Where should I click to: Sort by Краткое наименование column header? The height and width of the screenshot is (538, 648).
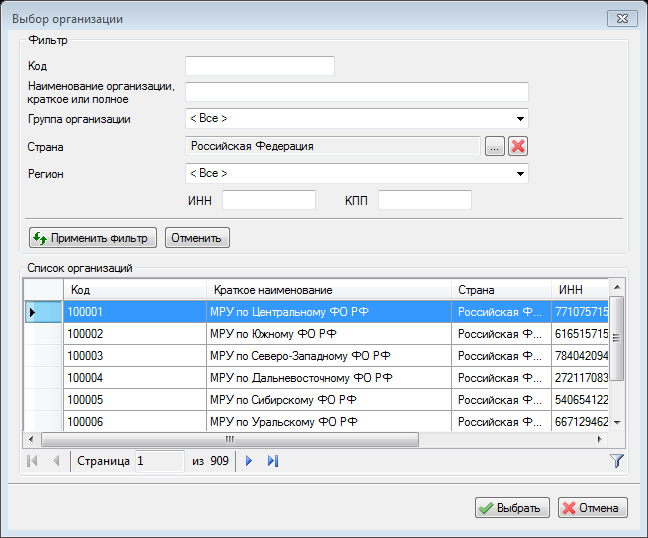click(x=329, y=290)
